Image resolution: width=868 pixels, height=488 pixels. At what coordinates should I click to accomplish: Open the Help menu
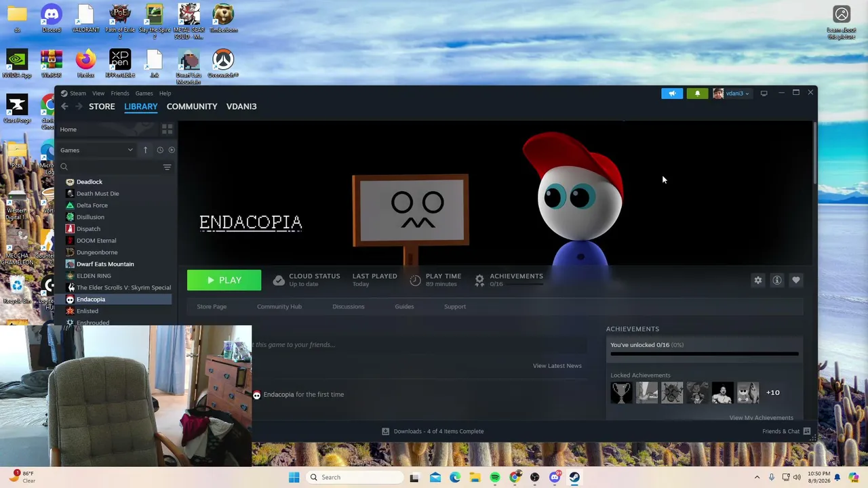(x=165, y=94)
